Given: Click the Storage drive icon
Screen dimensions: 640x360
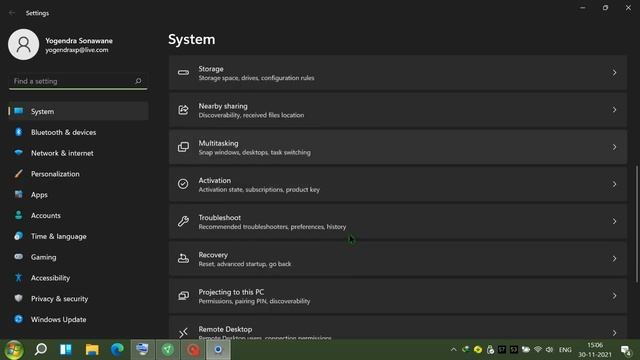Looking at the screenshot, I should click(x=183, y=73).
